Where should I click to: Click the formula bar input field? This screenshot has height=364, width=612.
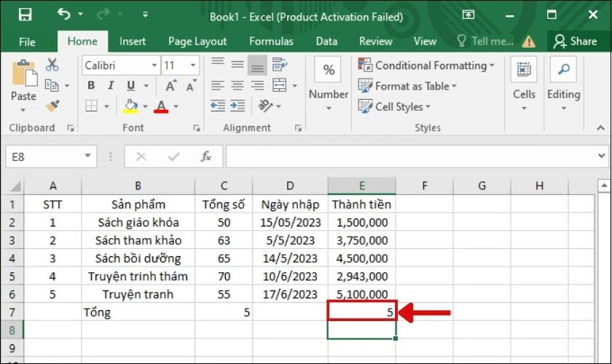pyautogui.click(x=409, y=157)
